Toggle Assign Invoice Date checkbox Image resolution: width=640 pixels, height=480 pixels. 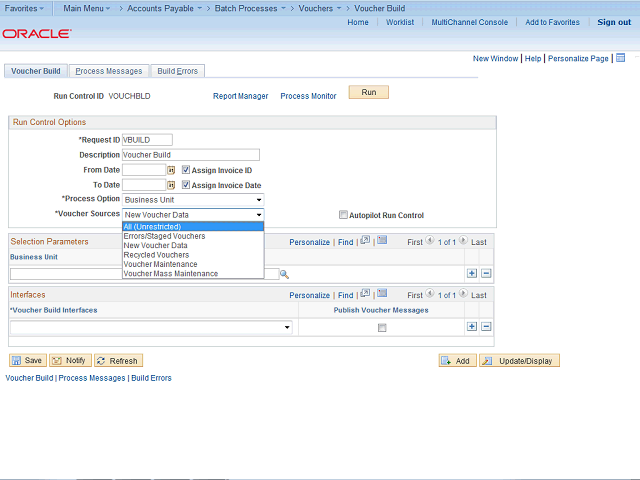pos(186,185)
